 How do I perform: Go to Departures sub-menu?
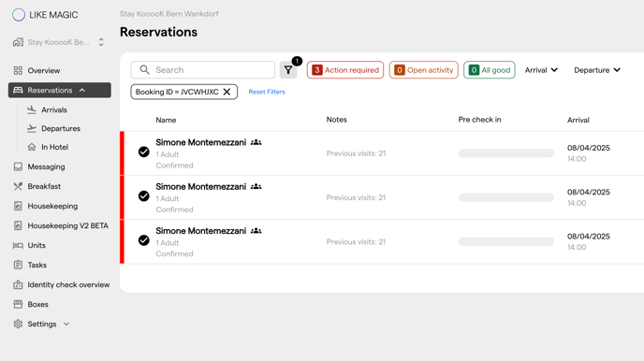coord(61,128)
